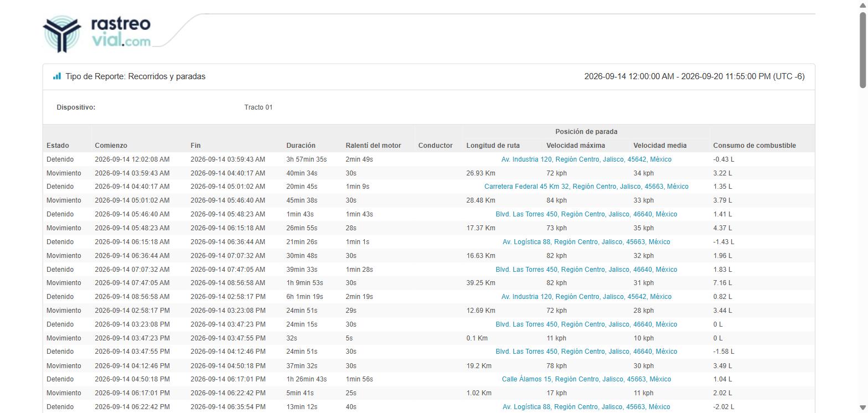Click the Comienzo cell 2026-09-14 12:02:08 AM
This screenshot has width=868, height=413.
tap(132, 159)
